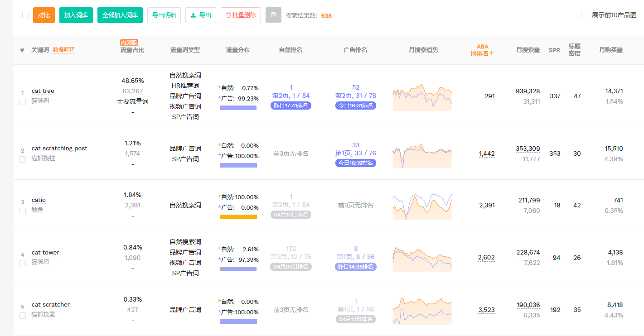Sort by 月搜索量 column header

coord(528,50)
